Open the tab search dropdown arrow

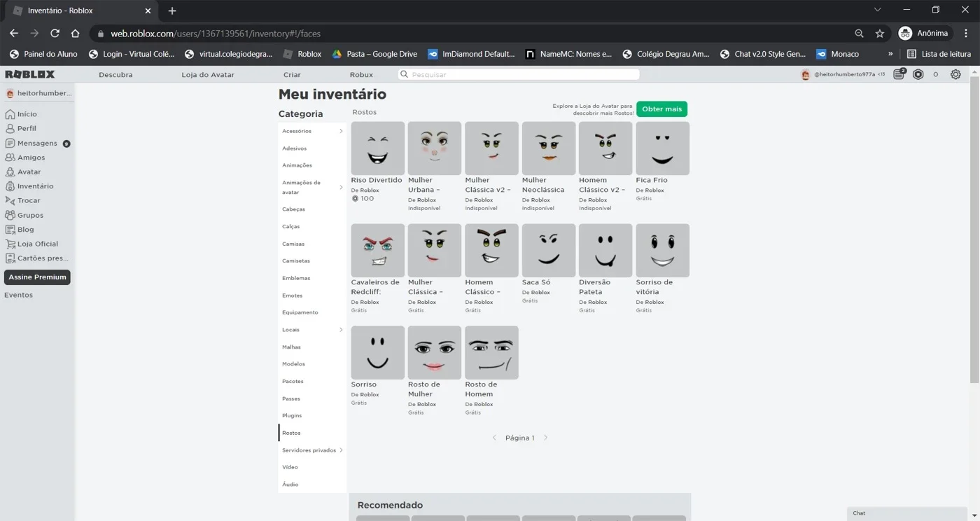(878, 10)
